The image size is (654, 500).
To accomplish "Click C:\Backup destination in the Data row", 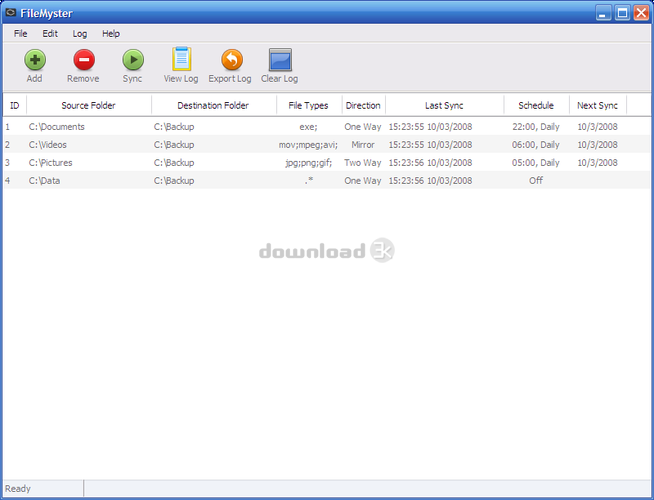I will pyautogui.click(x=174, y=181).
